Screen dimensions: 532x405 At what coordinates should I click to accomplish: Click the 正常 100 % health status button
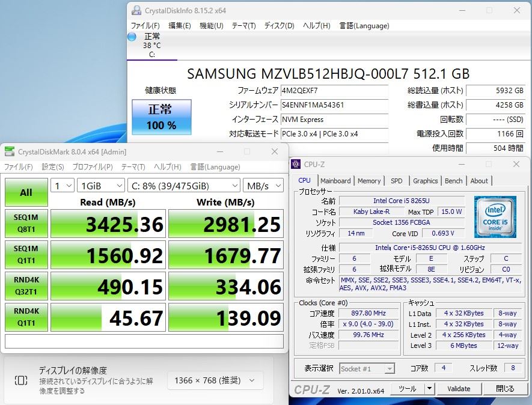point(162,117)
